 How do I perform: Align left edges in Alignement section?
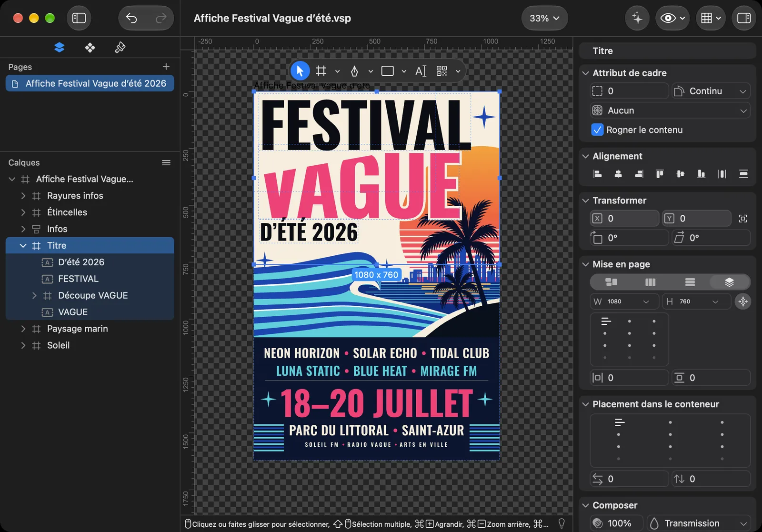pos(597,174)
